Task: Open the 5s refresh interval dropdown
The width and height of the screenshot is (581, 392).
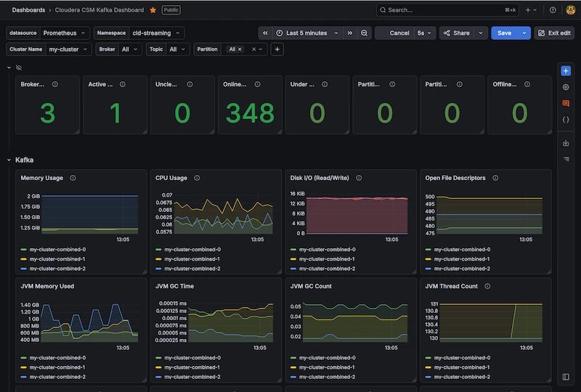Action: [424, 33]
